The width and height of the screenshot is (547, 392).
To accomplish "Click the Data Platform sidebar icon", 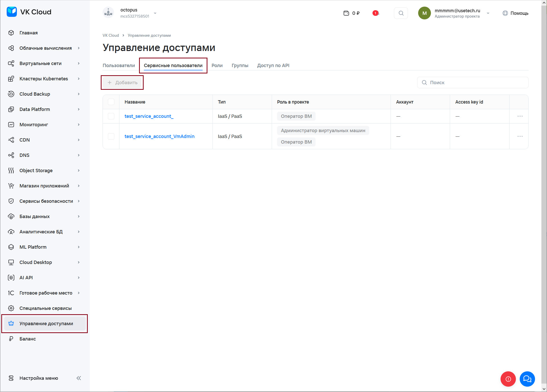I will point(11,109).
